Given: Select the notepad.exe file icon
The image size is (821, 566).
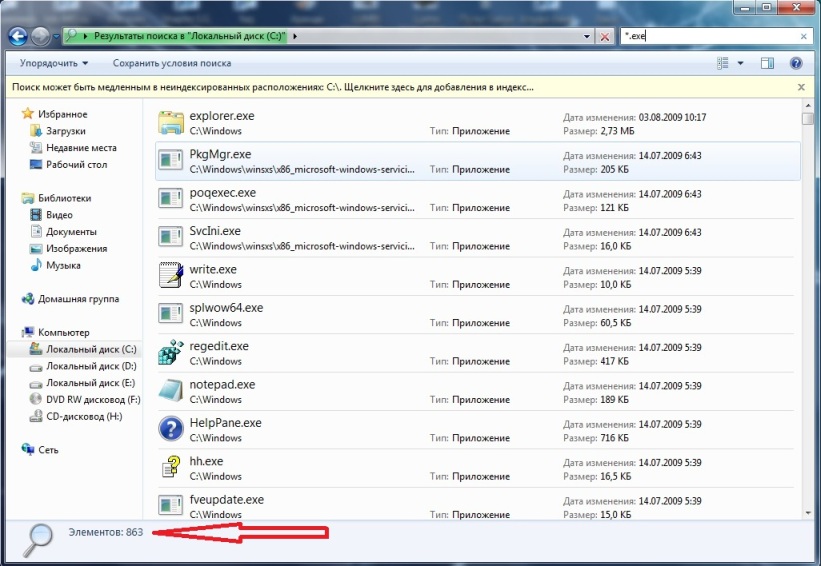Looking at the screenshot, I should (171, 390).
